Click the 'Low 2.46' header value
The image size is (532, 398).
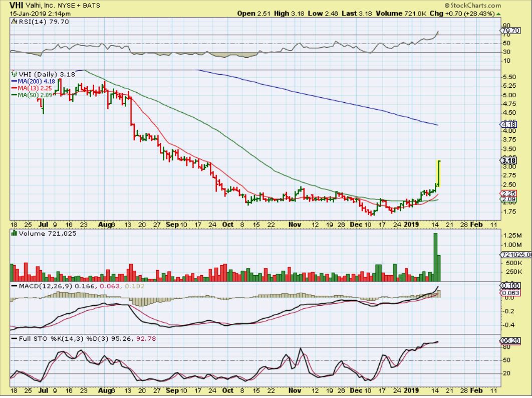pyautogui.click(x=323, y=14)
